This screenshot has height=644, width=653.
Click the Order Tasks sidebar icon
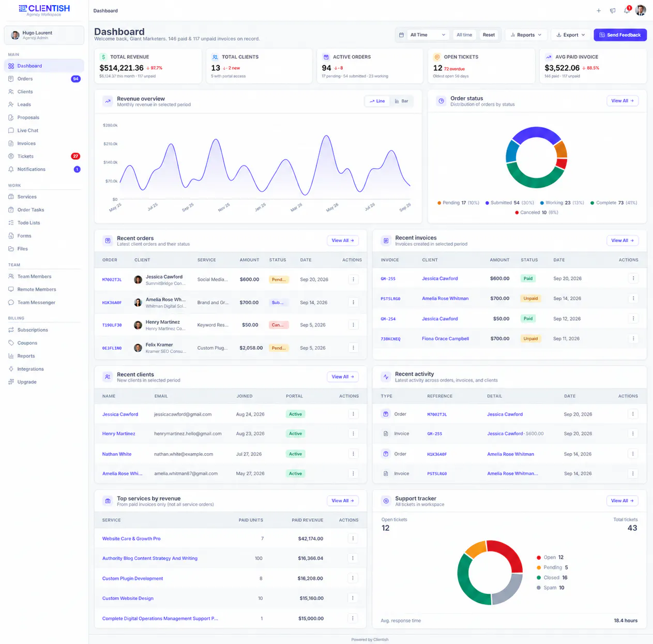tap(11, 209)
